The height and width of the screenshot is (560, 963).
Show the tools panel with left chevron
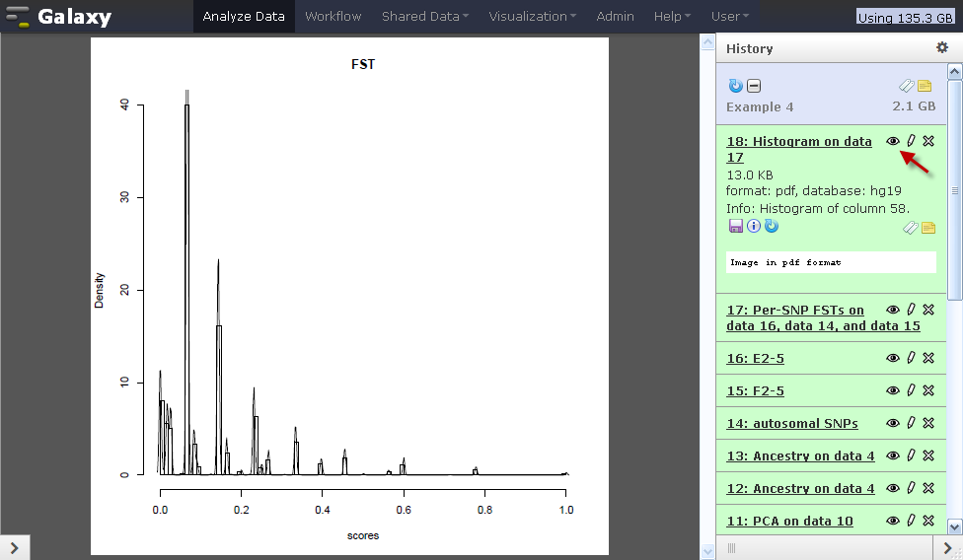coord(14,548)
